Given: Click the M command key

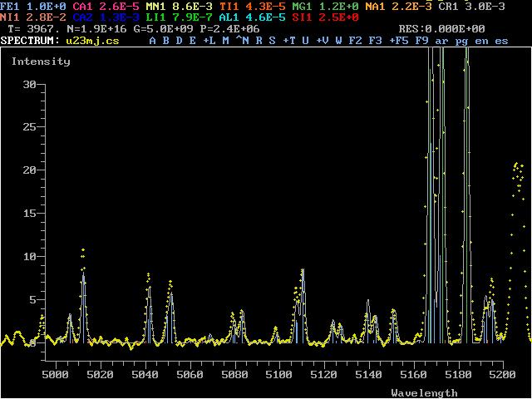Looking at the screenshot, I should [225, 41].
